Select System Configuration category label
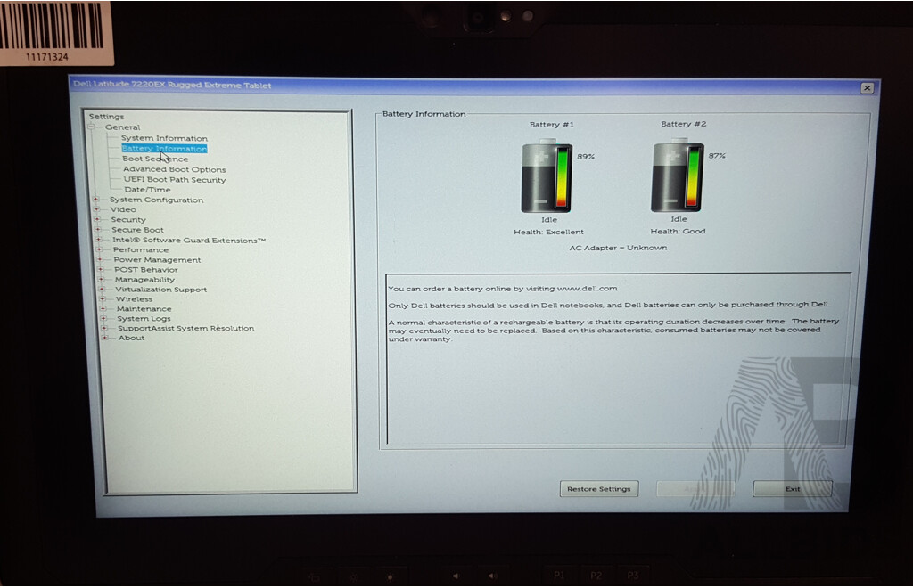This screenshot has width=913, height=588. coord(156,200)
